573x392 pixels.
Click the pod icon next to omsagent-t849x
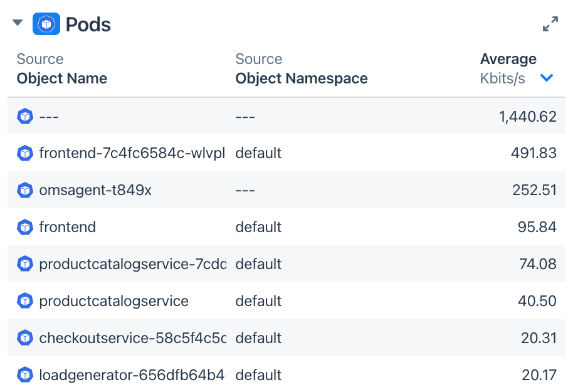(24, 190)
